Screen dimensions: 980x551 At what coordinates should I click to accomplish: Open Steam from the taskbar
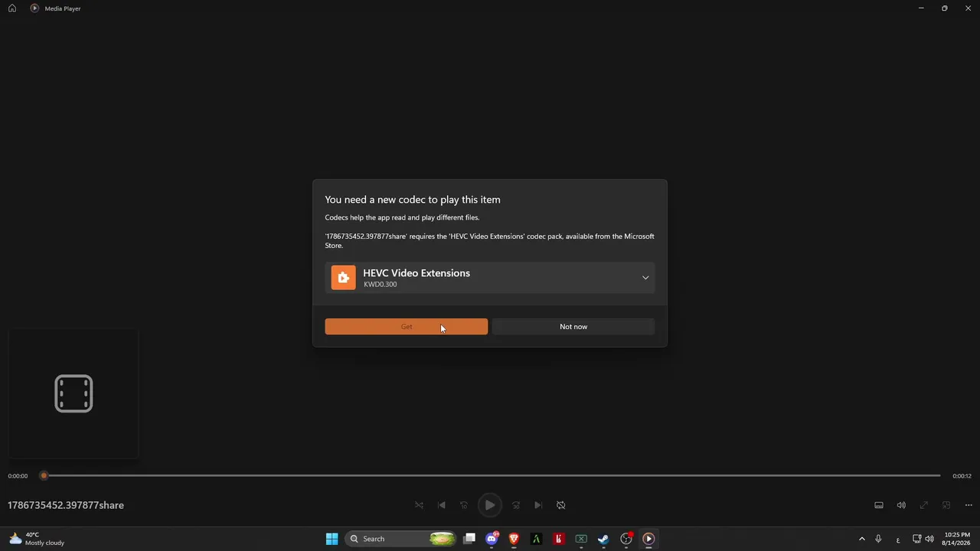603,539
